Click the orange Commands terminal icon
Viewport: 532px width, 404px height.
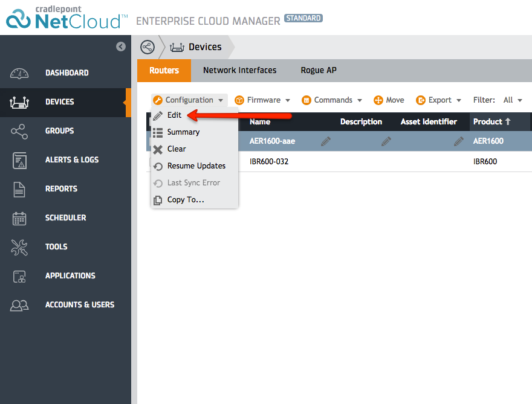307,100
